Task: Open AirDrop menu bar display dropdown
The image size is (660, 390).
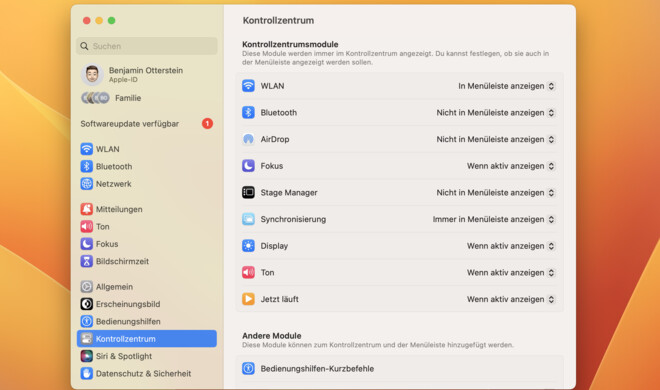Action: point(496,139)
